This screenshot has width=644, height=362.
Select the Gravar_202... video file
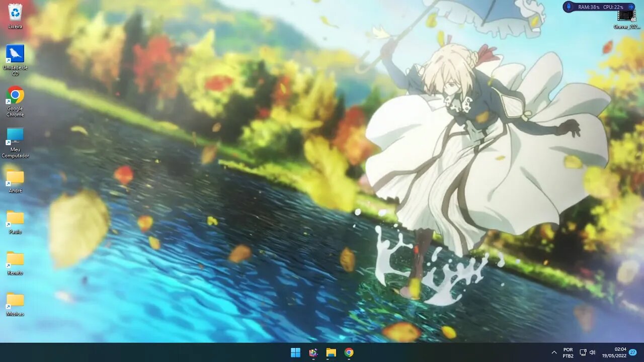pos(627,20)
